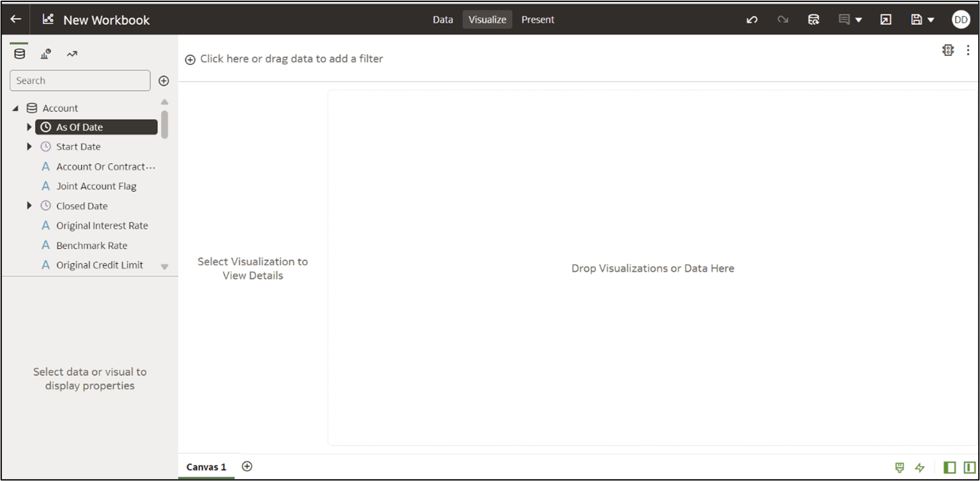Toggle auto-apply data with lightning icon
Viewport: 980px width, 481px height.
[x=919, y=467]
